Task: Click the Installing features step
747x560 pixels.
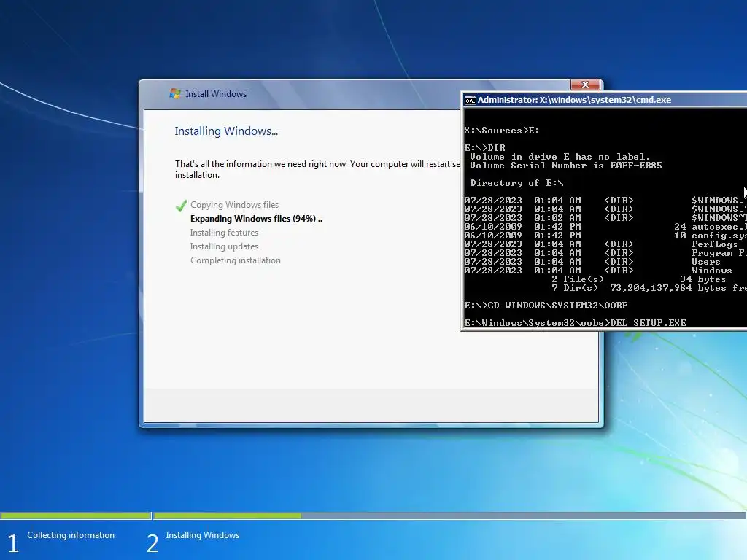Action: click(x=224, y=233)
